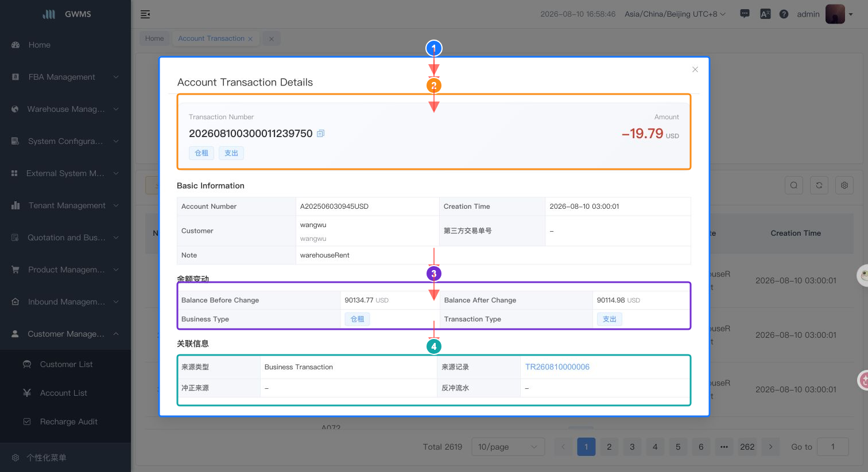Click the Account List yen icon
This screenshot has width=868, height=472.
tap(27, 393)
